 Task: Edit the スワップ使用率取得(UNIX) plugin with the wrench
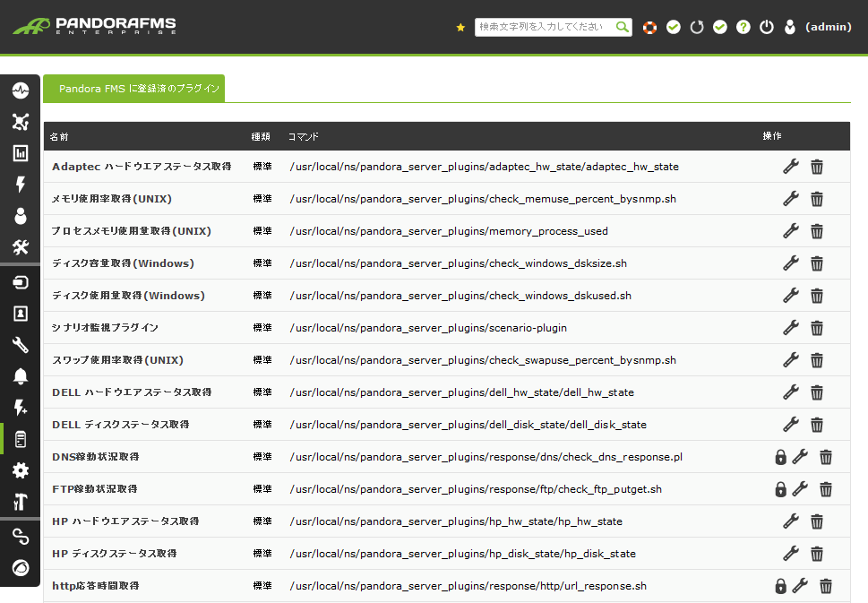pyautogui.click(x=791, y=359)
